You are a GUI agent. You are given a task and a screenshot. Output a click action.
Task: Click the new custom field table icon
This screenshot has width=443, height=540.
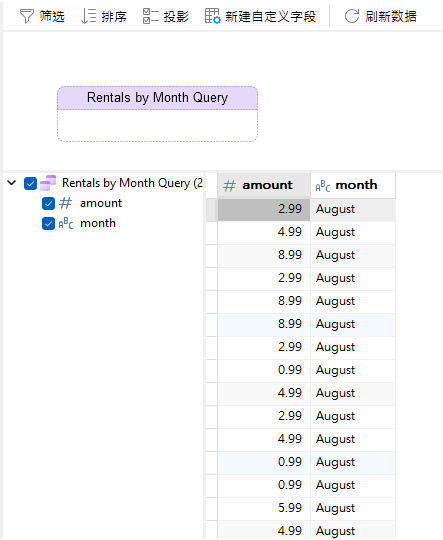pyautogui.click(x=213, y=16)
